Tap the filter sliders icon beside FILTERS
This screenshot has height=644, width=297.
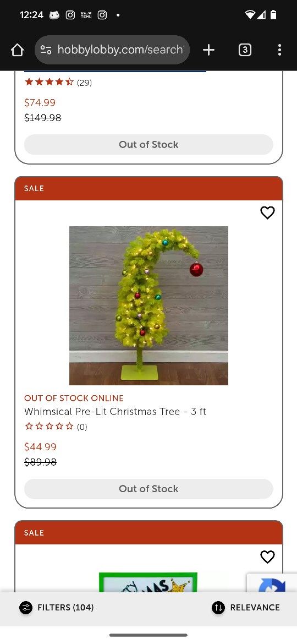(26, 608)
